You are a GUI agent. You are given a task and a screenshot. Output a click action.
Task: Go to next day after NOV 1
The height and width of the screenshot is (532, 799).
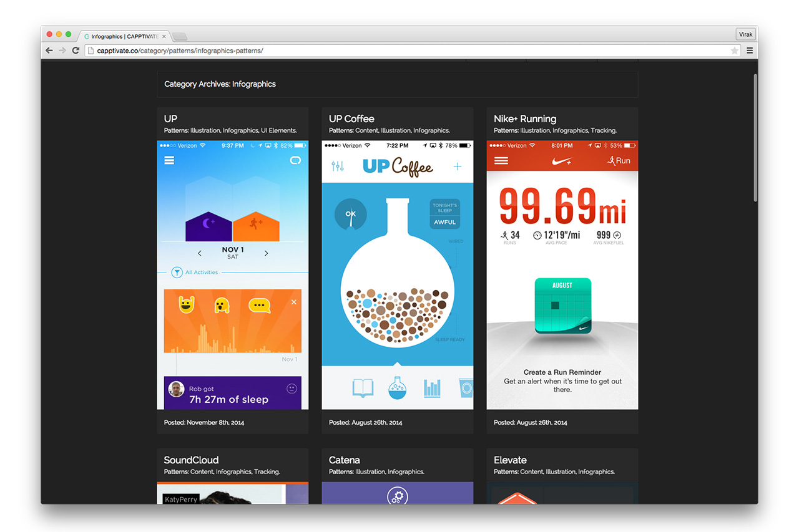[266, 253]
